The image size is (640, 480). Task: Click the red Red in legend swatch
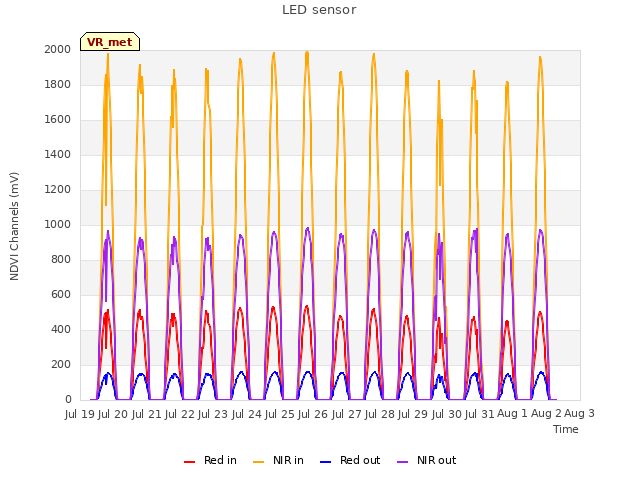(189, 462)
